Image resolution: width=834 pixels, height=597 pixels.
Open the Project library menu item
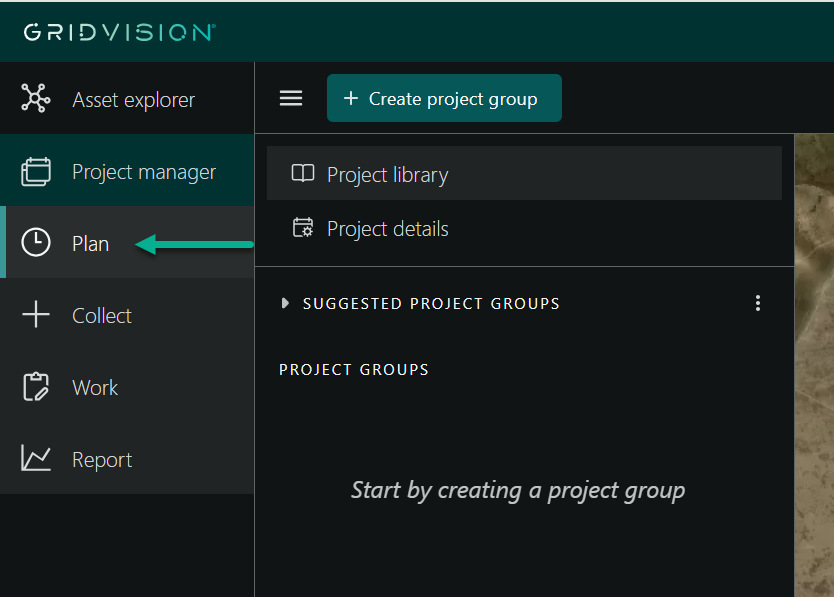point(387,175)
